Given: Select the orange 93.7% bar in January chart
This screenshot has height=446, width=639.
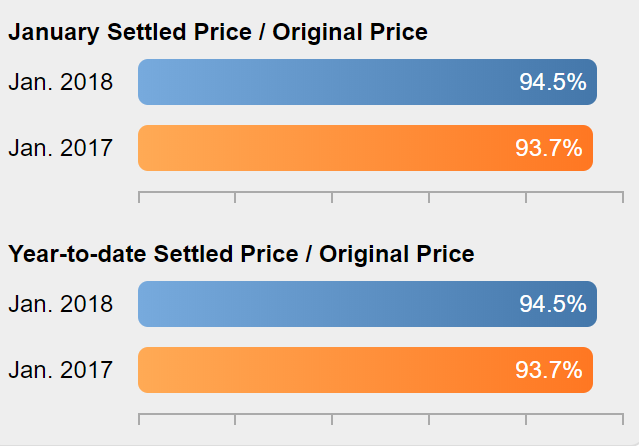Looking at the screenshot, I should (x=366, y=148).
